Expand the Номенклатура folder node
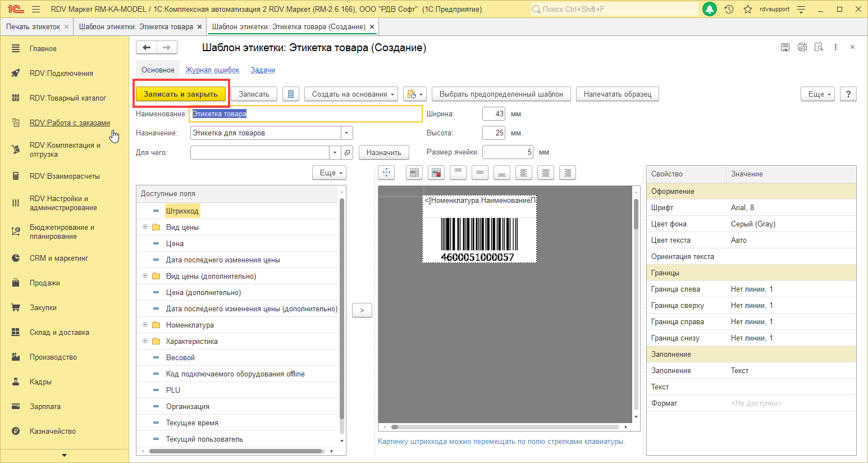Image resolution: width=868 pixels, height=463 pixels. [x=145, y=325]
